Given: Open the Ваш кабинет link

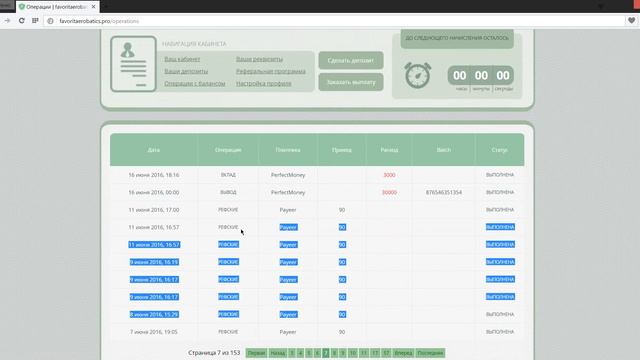Looking at the screenshot, I should point(182,59).
